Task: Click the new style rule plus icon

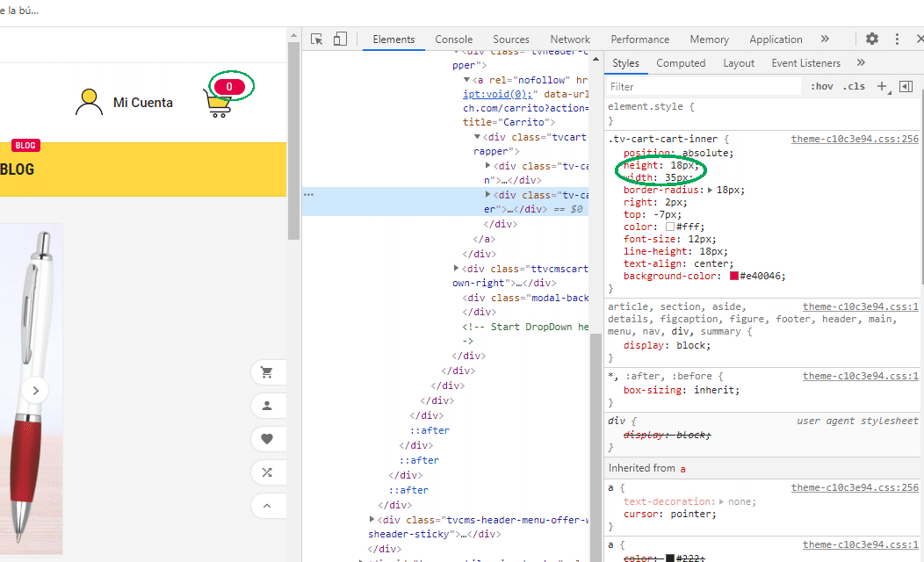Action: click(x=882, y=87)
